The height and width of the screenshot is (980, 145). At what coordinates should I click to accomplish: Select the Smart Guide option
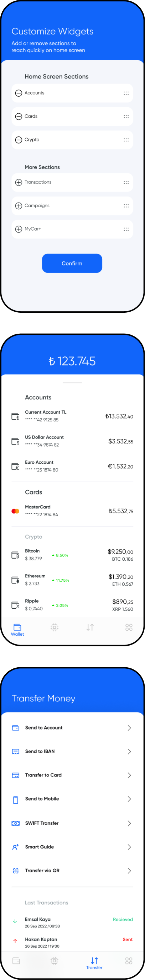click(x=72, y=847)
